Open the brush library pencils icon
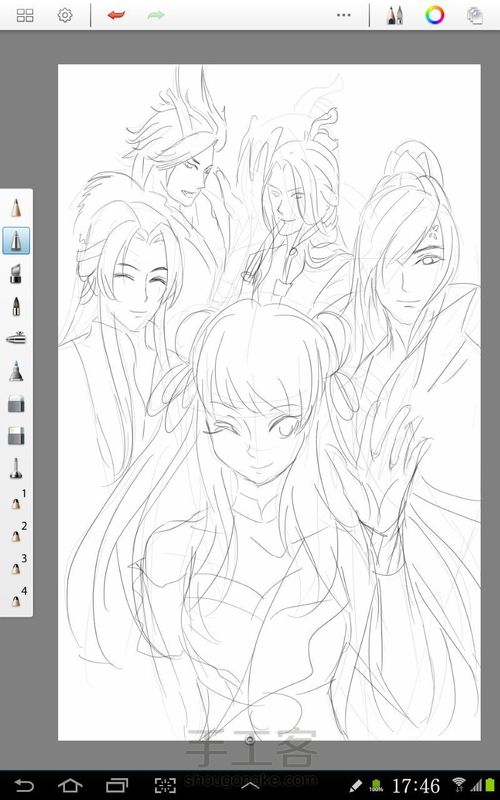This screenshot has height=800, width=500. [394, 15]
